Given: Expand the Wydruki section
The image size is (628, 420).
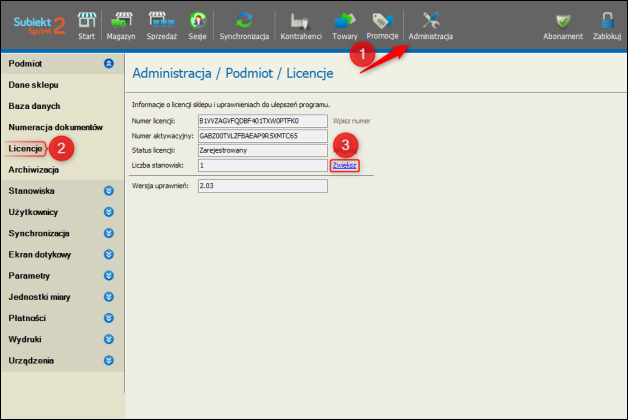Looking at the screenshot, I should click(109, 339).
